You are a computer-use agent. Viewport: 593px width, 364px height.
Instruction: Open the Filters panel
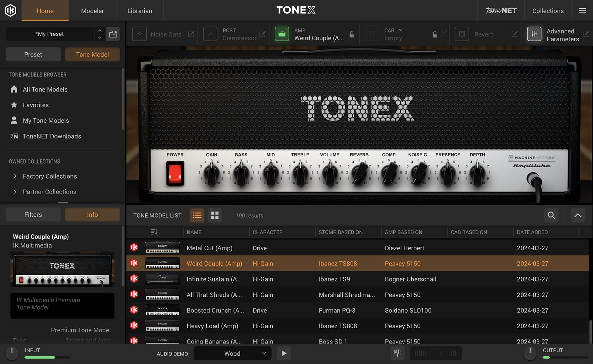[x=33, y=215]
